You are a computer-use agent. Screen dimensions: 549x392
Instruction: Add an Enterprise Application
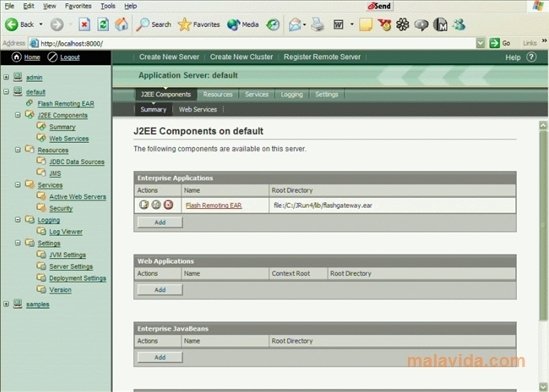coord(160,222)
